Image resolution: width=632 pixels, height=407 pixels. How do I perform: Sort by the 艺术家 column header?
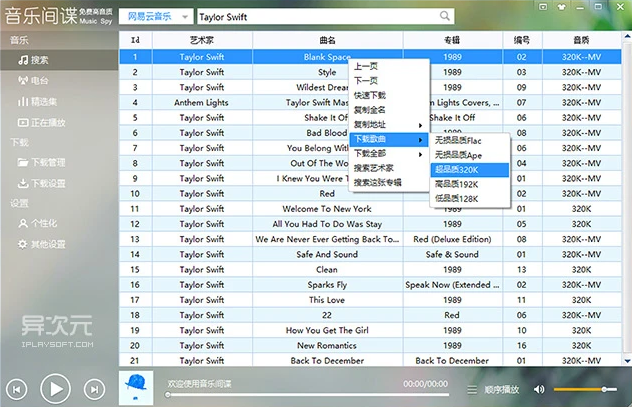pyautogui.click(x=202, y=40)
